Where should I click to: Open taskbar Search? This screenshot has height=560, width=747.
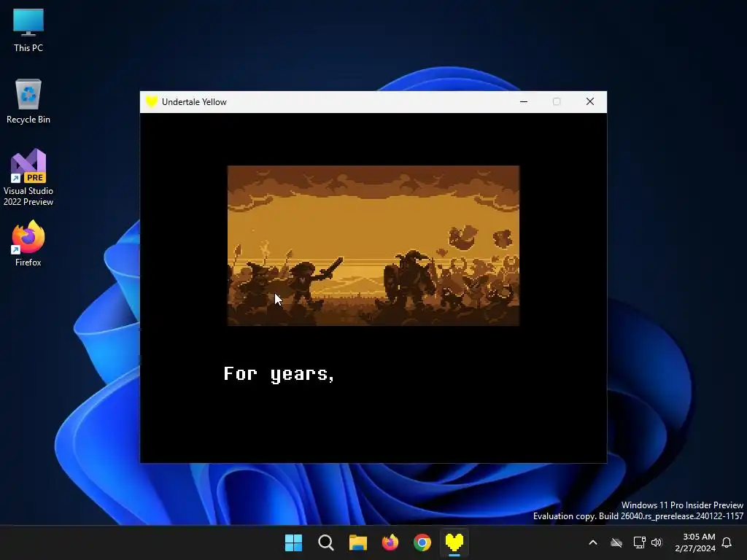(326, 542)
